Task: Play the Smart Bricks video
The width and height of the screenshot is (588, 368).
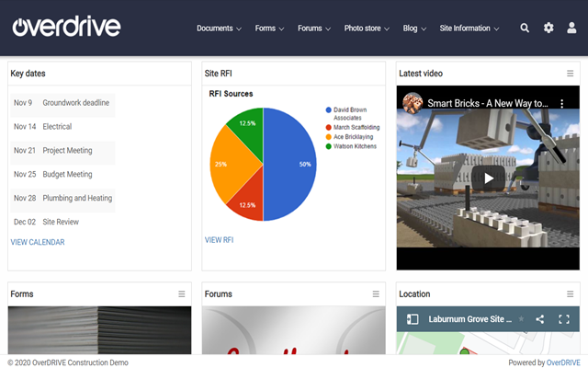Action: point(488,178)
